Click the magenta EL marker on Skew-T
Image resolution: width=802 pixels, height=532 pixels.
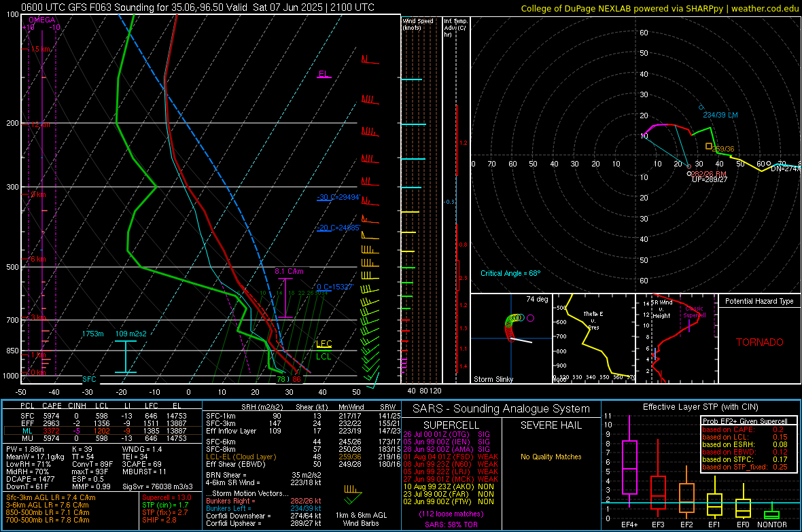click(324, 73)
